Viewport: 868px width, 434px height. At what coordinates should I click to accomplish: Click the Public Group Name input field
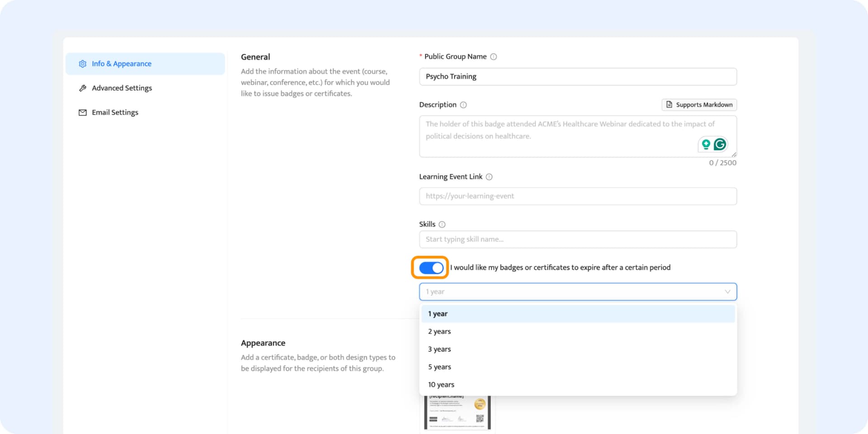point(578,77)
